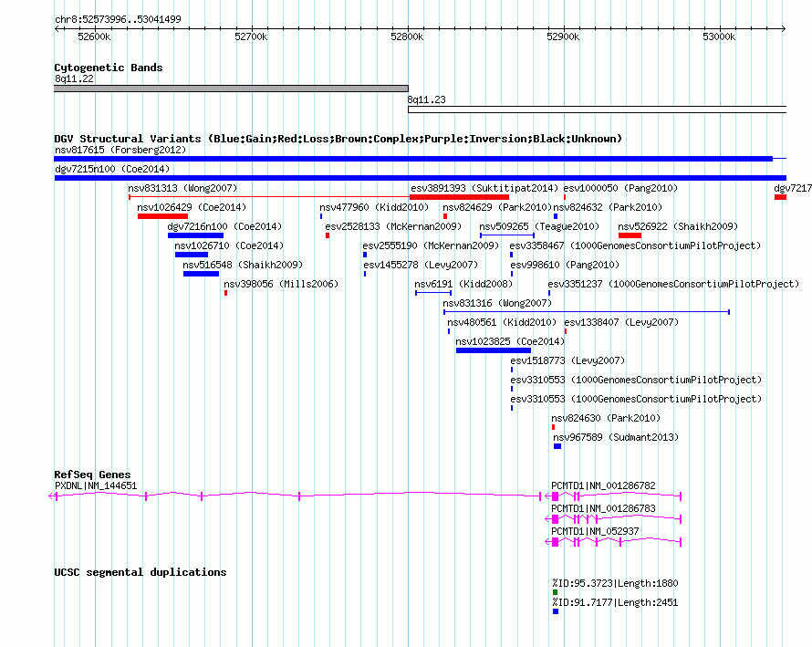Open duplication %ID:95.3723|Length:1880 label
This screenshot has height=647, width=812.
coord(615,583)
